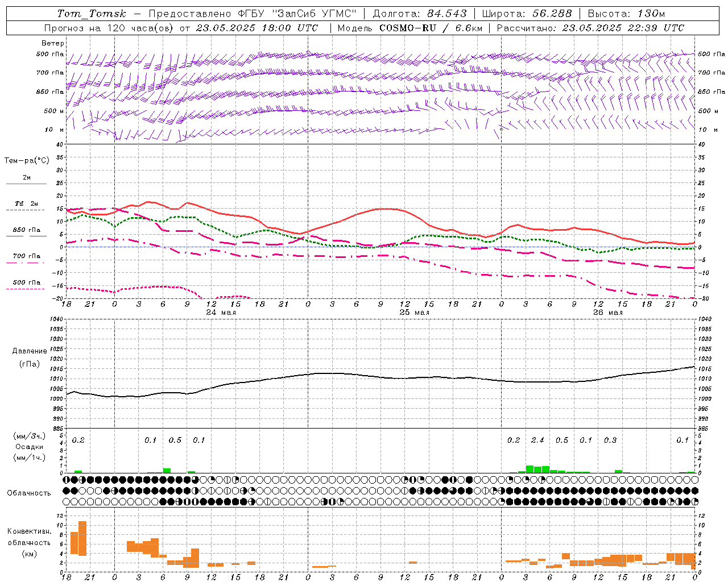Click the 2.4 precipitation amount value

pos(537,440)
